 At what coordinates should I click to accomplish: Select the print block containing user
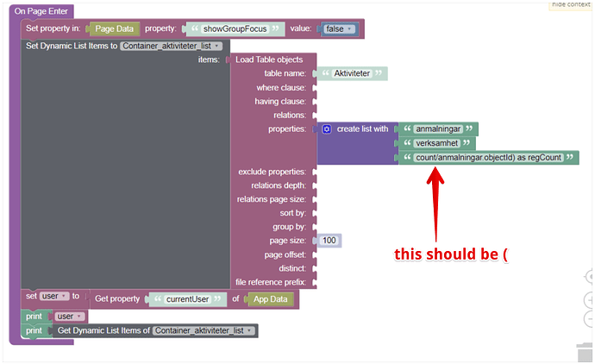[34, 317]
